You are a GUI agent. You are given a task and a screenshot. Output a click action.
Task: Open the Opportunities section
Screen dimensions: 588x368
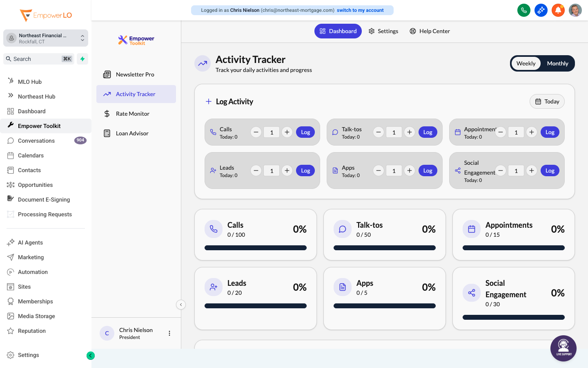[x=34, y=185]
